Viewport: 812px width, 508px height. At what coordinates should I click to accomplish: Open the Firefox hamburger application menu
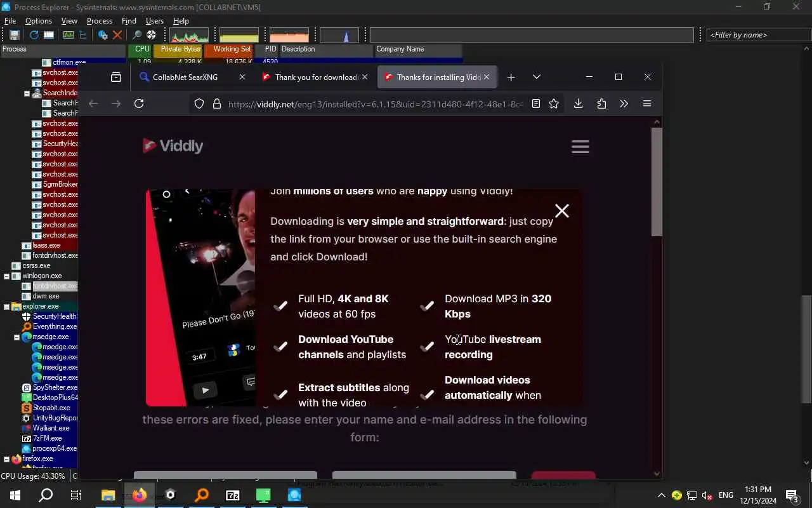647,104
